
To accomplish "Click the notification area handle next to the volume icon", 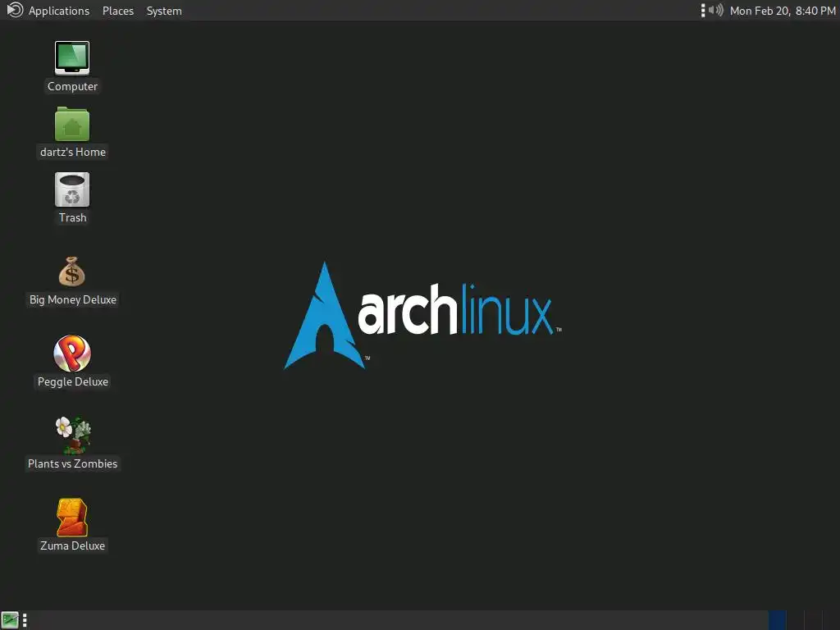I will [703, 10].
